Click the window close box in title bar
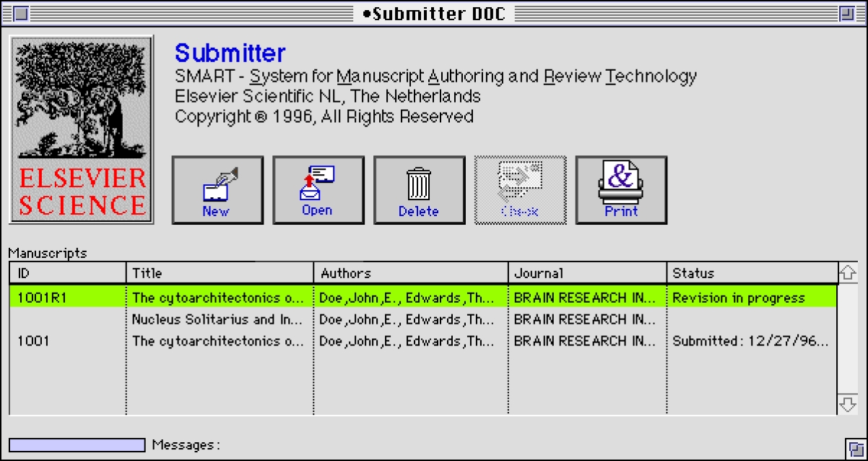 click(21, 14)
